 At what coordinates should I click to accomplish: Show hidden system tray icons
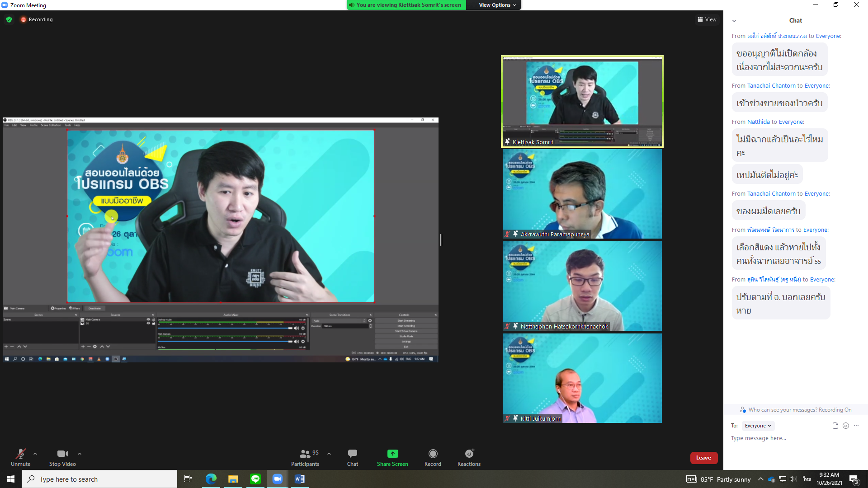point(761,479)
